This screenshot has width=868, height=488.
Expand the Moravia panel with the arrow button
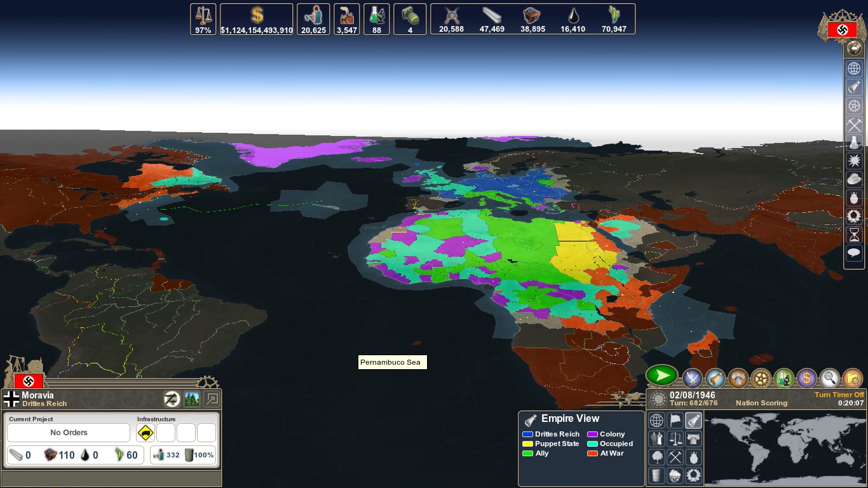click(212, 399)
